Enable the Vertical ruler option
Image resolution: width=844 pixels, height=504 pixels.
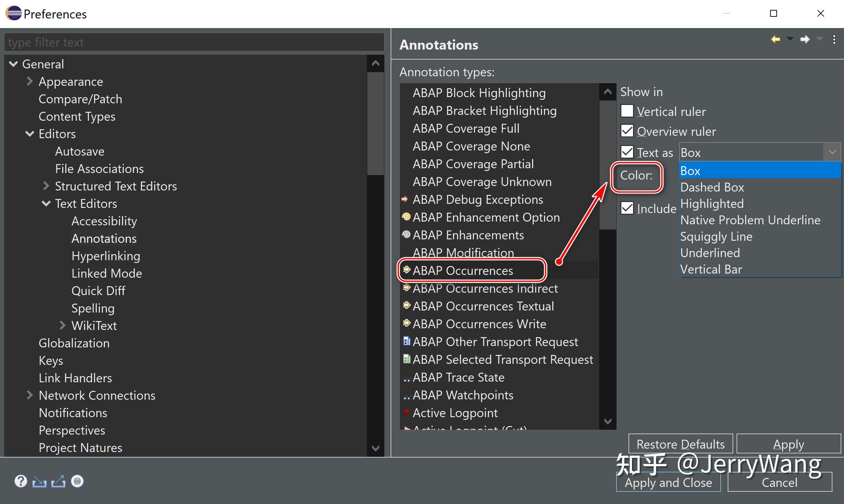tap(627, 111)
